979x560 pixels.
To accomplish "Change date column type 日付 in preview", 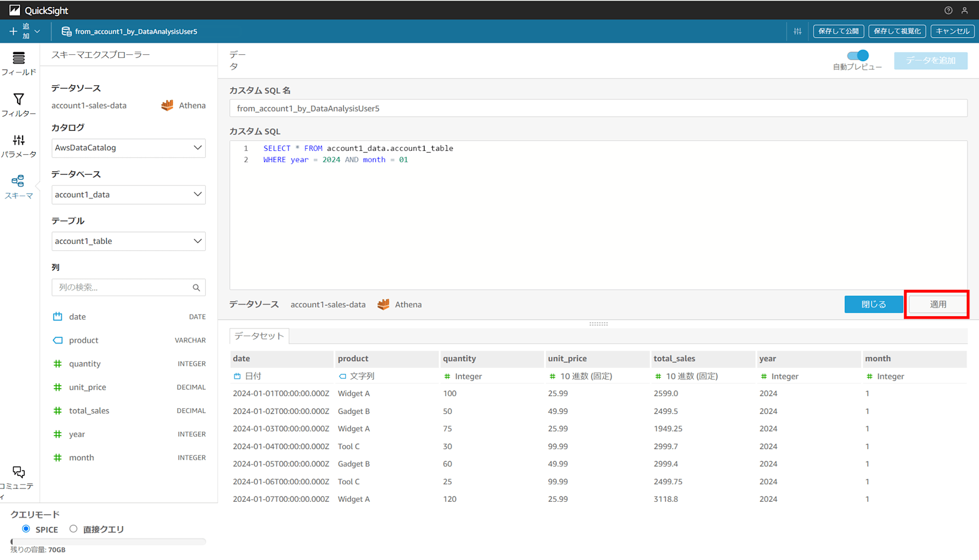I will click(248, 376).
